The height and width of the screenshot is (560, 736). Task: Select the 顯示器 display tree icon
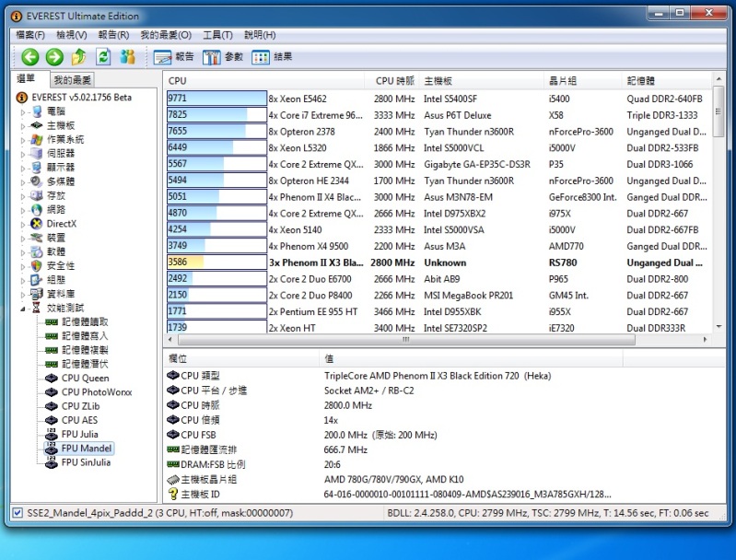(37, 167)
